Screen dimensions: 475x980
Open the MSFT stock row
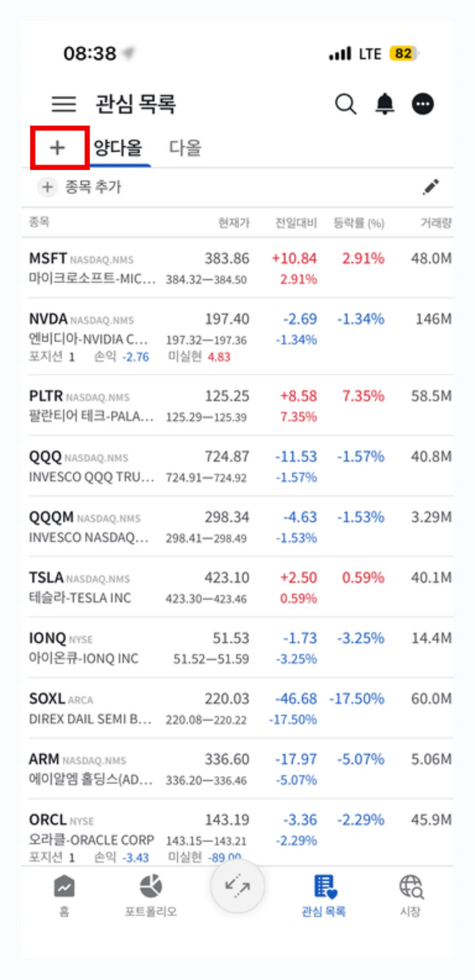coord(241,268)
